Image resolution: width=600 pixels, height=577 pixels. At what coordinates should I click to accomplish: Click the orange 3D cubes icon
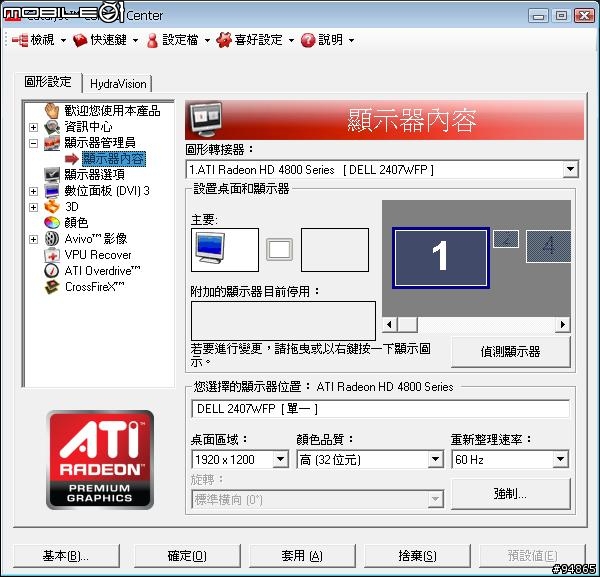click(x=52, y=207)
